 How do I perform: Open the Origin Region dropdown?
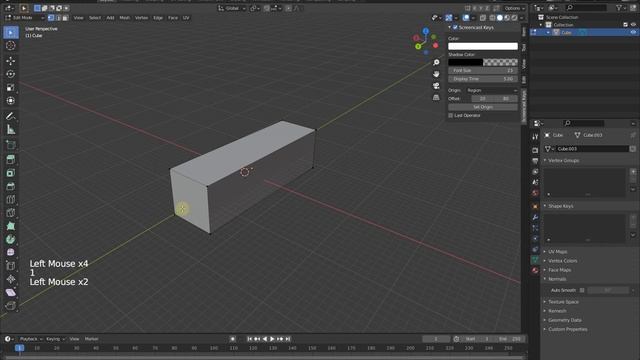tap(491, 90)
